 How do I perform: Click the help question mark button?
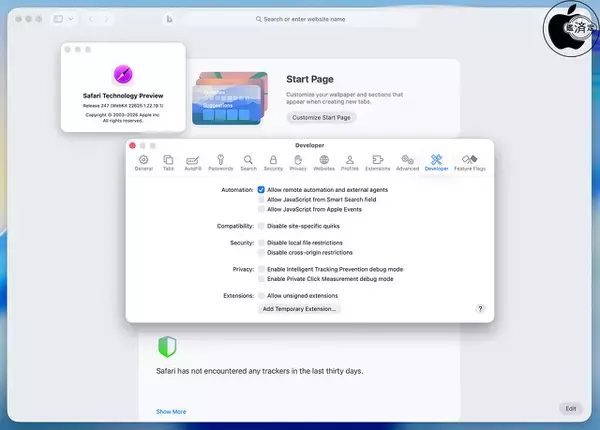pos(480,309)
